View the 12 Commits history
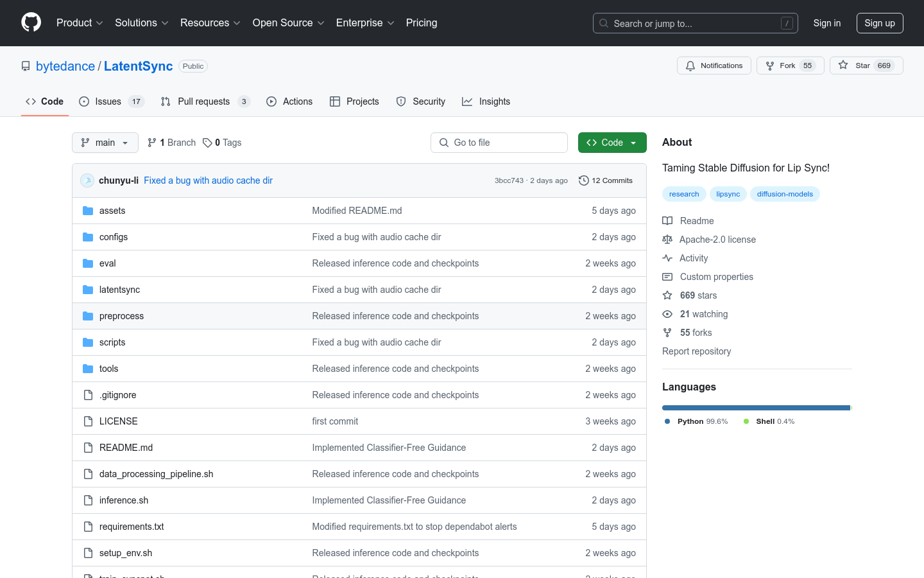The width and height of the screenshot is (924, 578). (x=606, y=180)
